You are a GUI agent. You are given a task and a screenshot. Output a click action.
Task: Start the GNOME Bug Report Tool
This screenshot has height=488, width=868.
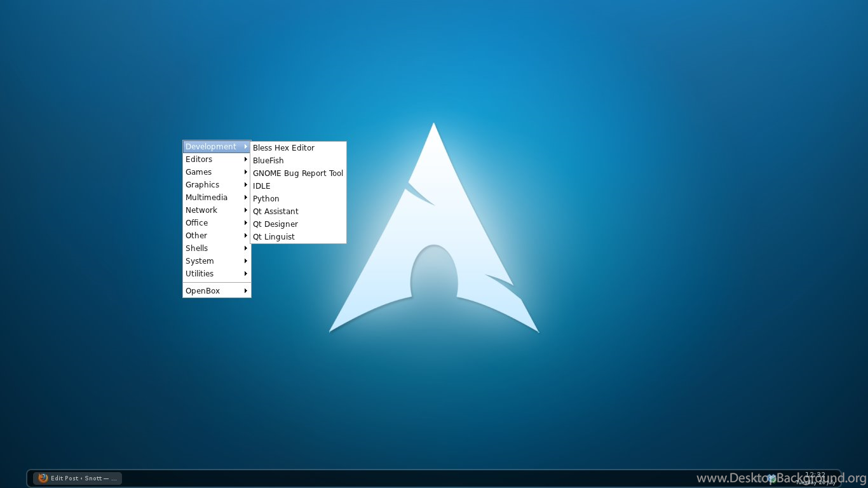tap(298, 173)
